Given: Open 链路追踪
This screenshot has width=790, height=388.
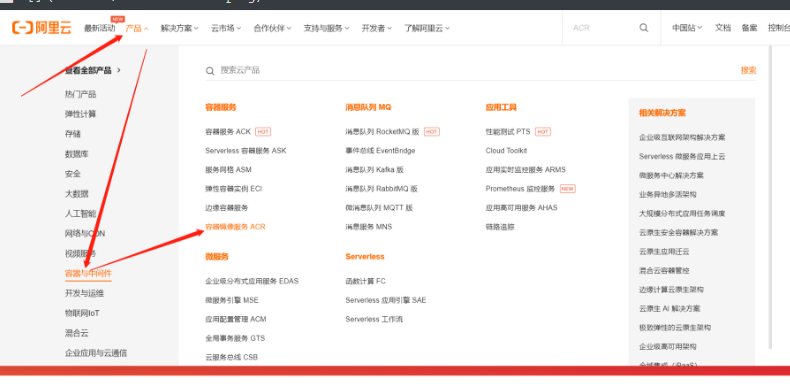Looking at the screenshot, I should pyautogui.click(x=500, y=227).
